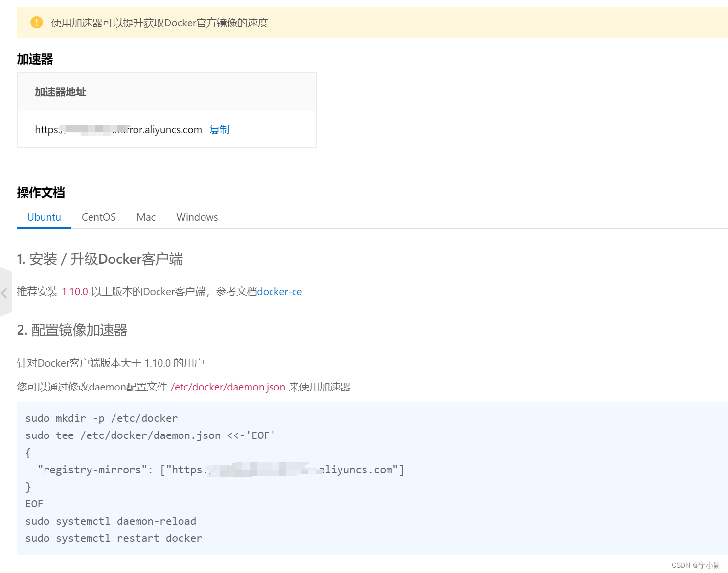The image size is (728, 573).
Task: Click the 加速器 section heading
Action: 35,59
